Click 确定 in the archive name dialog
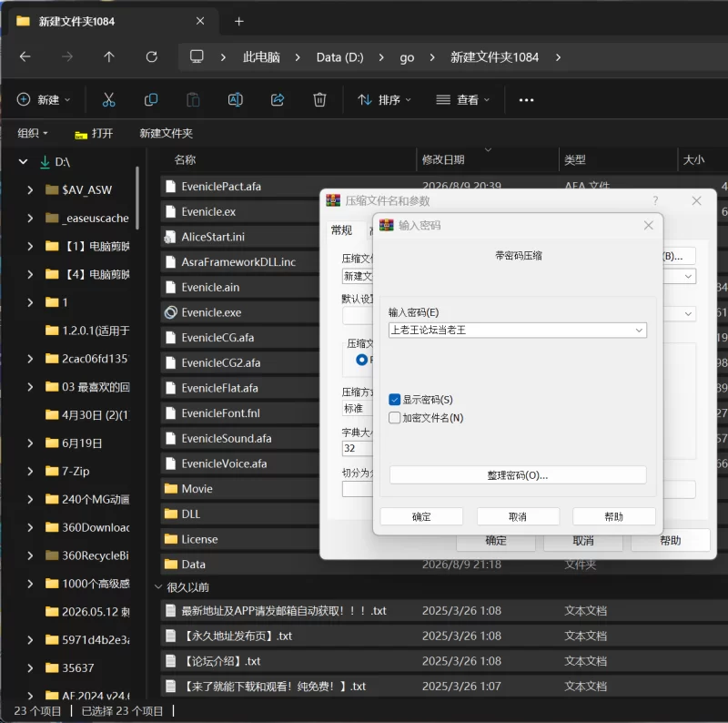728x723 pixels. click(x=495, y=542)
